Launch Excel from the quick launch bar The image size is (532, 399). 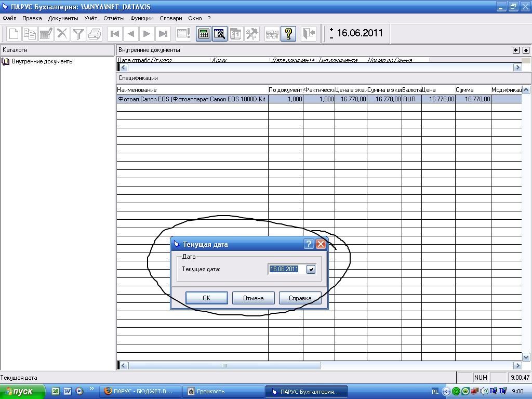[x=55, y=391]
